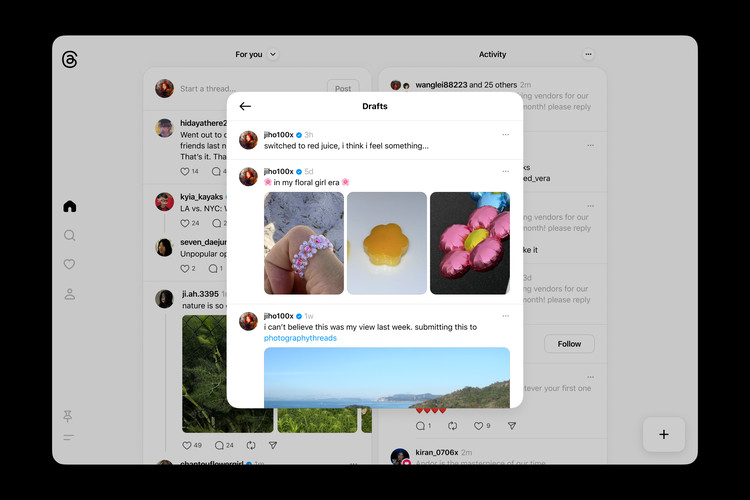Click the pin icon in sidebar
Screen dimensions: 750x500
pos(69,416)
